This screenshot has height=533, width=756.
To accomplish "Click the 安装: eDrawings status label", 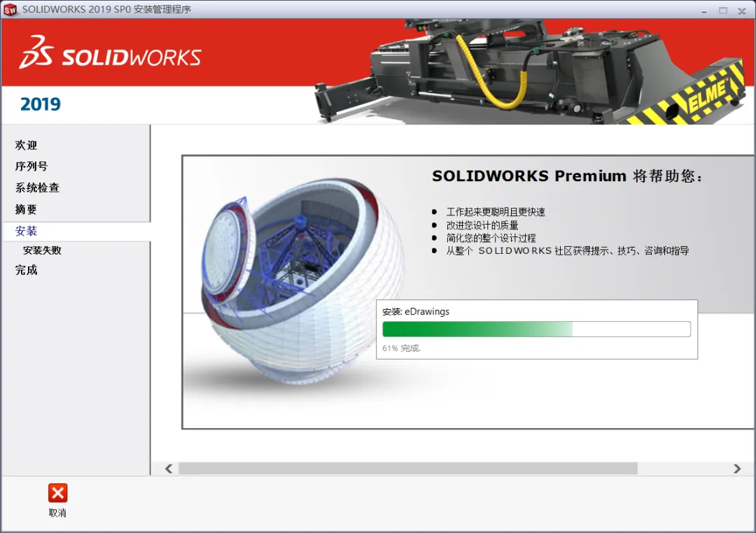I will pos(416,312).
